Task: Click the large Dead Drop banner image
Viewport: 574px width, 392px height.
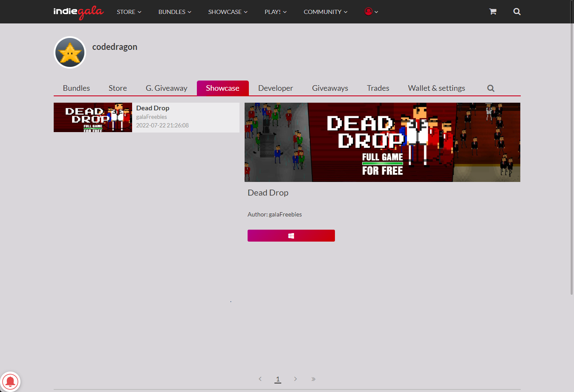Action: [x=382, y=142]
